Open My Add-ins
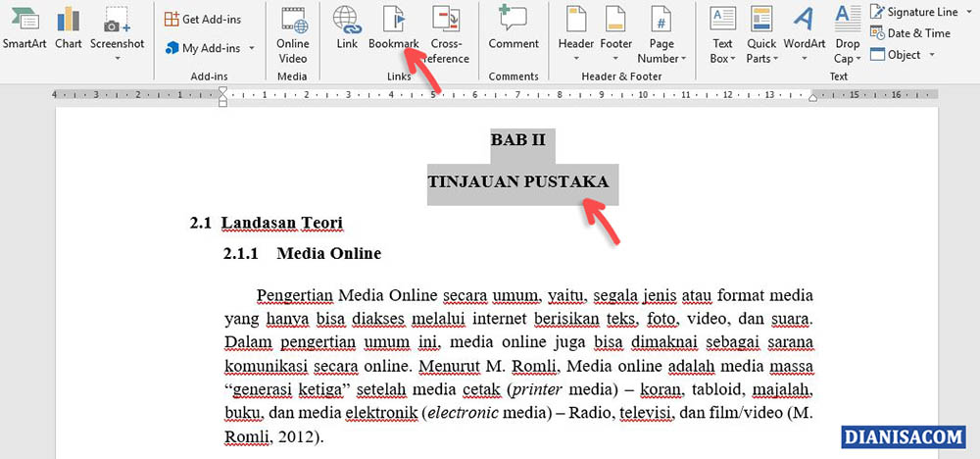The height and width of the screenshot is (459, 980). pyautogui.click(x=203, y=48)
